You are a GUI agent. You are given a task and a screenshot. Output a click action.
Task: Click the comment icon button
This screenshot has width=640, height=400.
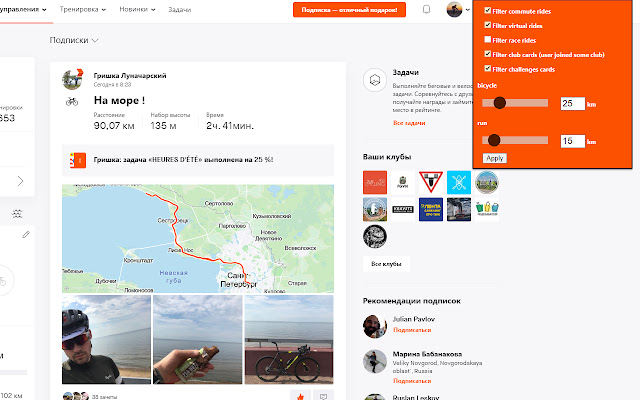(x=323, y=396)
